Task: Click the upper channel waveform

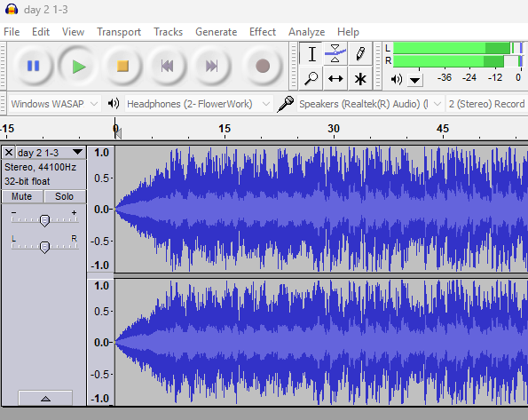Action: tap(321, 209)
